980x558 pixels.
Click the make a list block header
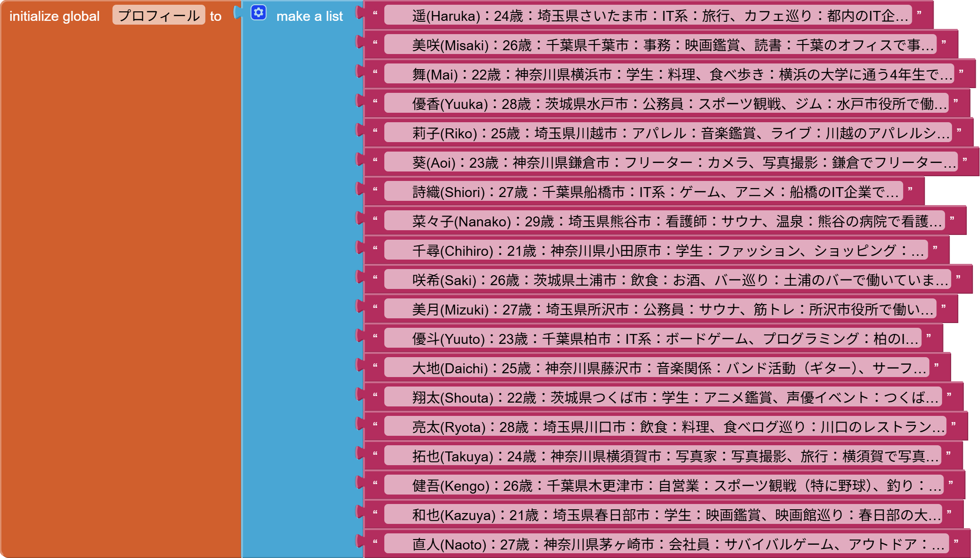(310, 16)
